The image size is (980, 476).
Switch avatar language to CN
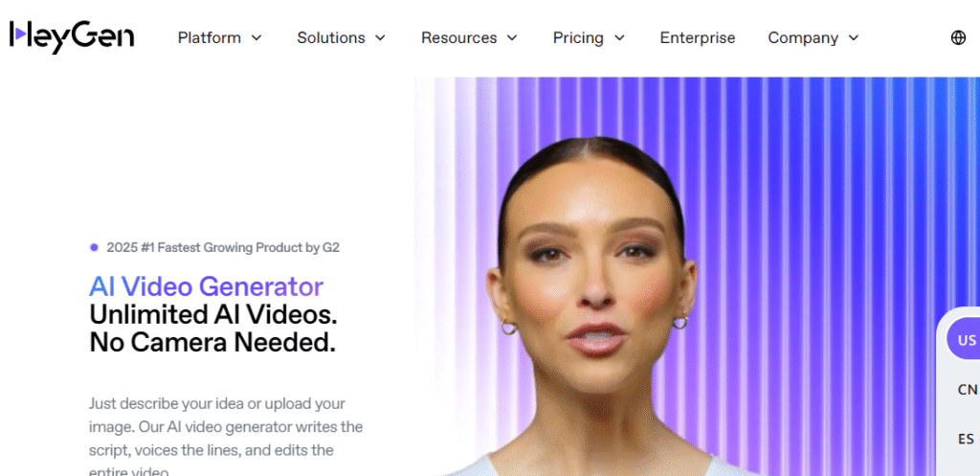[x=967, y=389]
